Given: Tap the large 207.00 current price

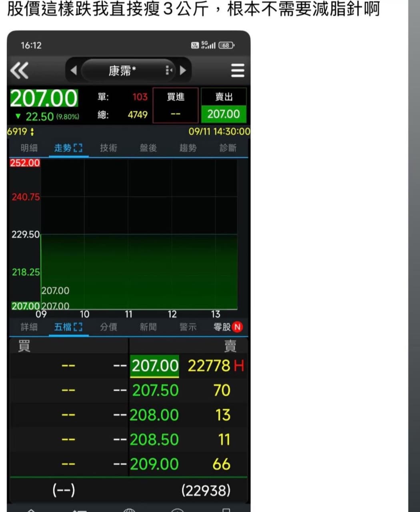Looking at the screenshot, I should pos(44,98).
